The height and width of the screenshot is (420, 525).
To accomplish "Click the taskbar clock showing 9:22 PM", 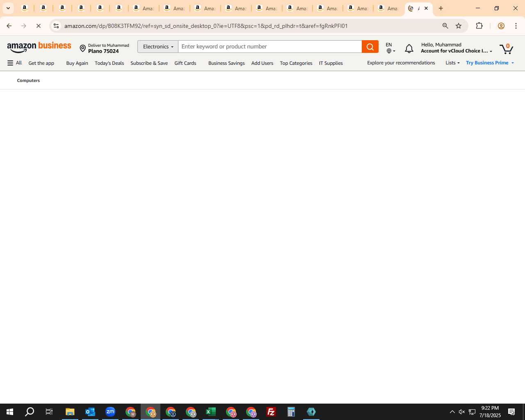I will tap(490, 412).
